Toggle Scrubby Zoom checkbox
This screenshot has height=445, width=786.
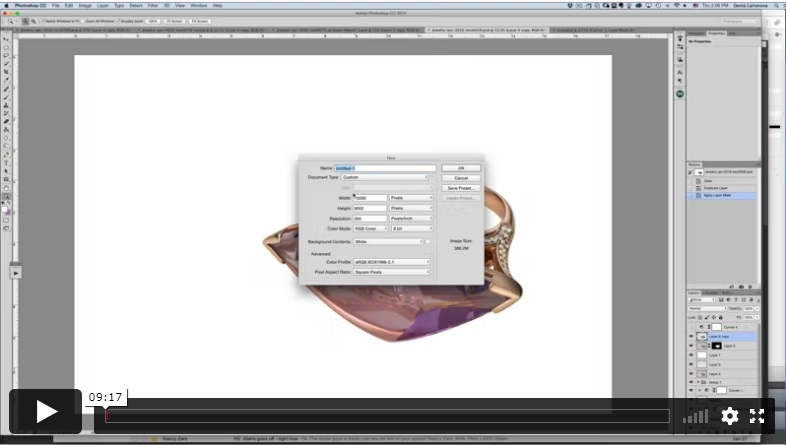(118, 22)
